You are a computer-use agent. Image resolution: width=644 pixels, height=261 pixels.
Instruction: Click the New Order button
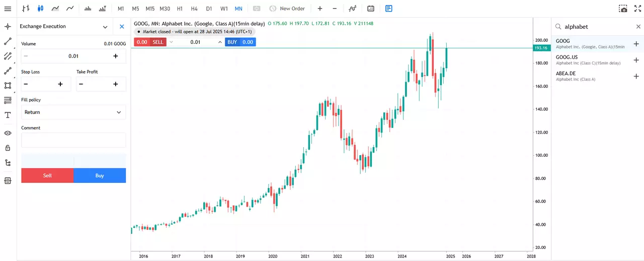click(287, 9)
